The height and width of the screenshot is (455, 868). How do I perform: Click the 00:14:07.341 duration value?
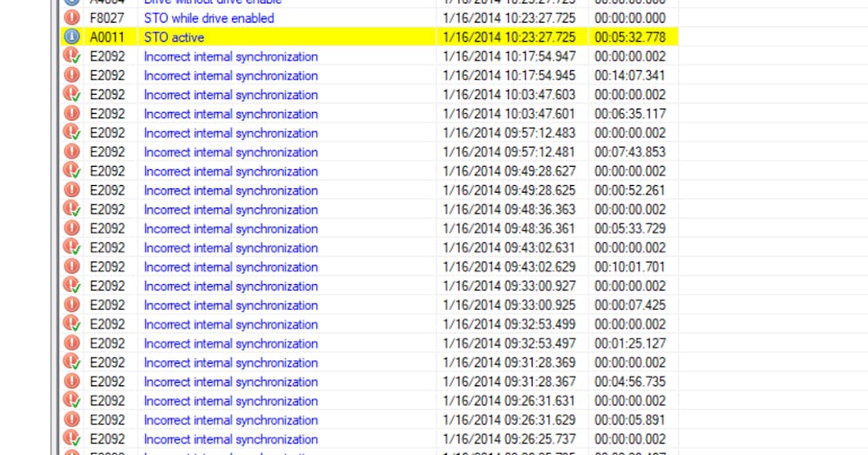coord(630,76)
